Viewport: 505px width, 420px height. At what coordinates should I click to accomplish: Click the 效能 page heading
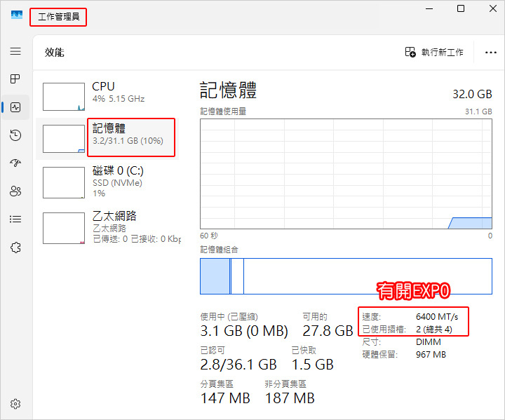coord(55,52)
